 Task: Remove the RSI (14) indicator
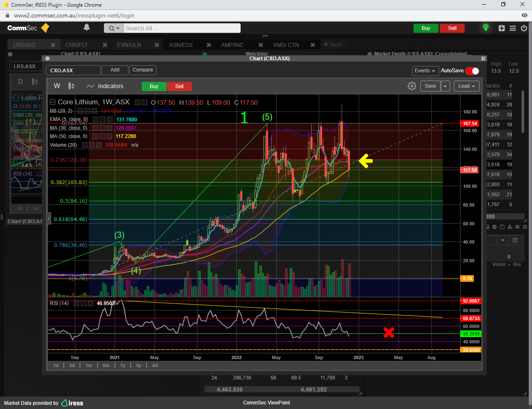[x=91, y=303]
